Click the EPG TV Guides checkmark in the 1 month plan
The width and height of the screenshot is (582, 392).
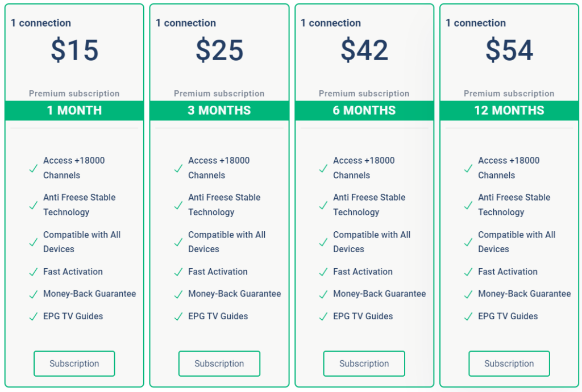coord(34,316)
